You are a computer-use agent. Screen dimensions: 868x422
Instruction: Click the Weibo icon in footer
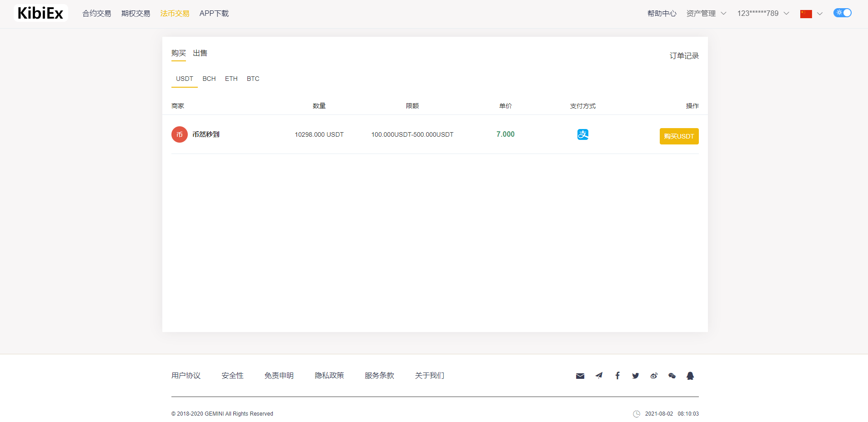click(x=654, y=376)
